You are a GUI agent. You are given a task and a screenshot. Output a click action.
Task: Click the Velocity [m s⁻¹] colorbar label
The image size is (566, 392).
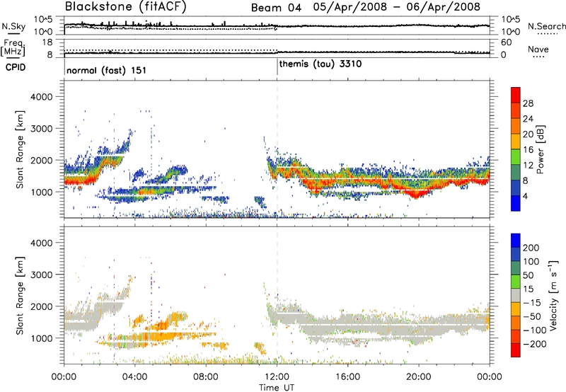(553, 295)
